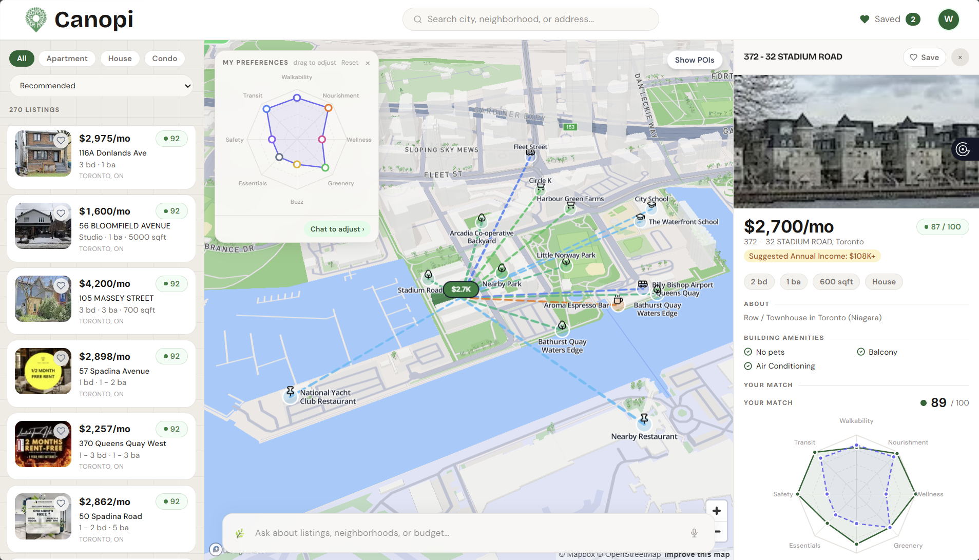The image size is (979, 560).
Task: Click the Fleet Street transit stop marker
Action: click(530, 154)
